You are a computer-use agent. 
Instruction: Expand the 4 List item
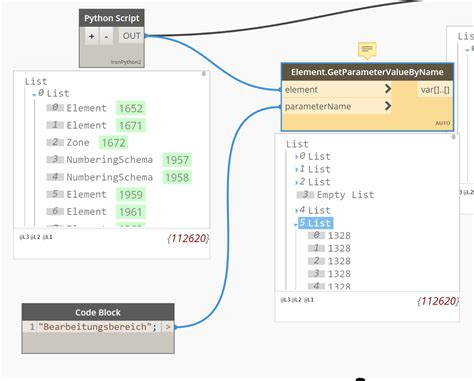(296, 210)
